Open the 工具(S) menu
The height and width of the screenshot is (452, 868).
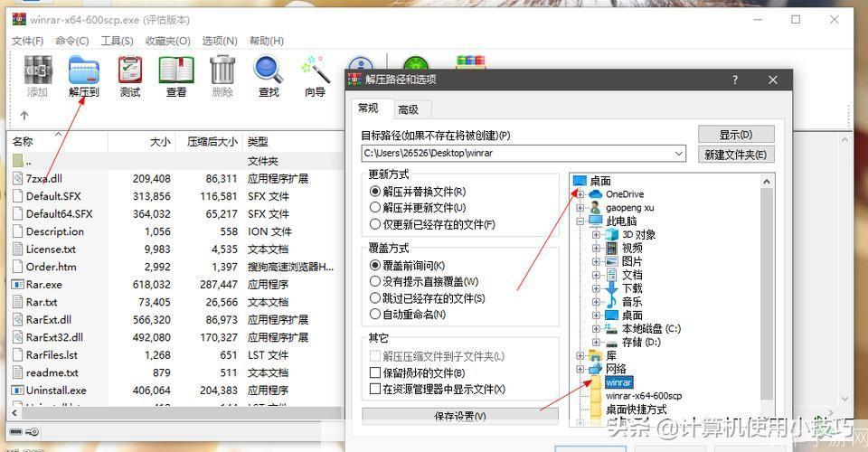point(117,41)
